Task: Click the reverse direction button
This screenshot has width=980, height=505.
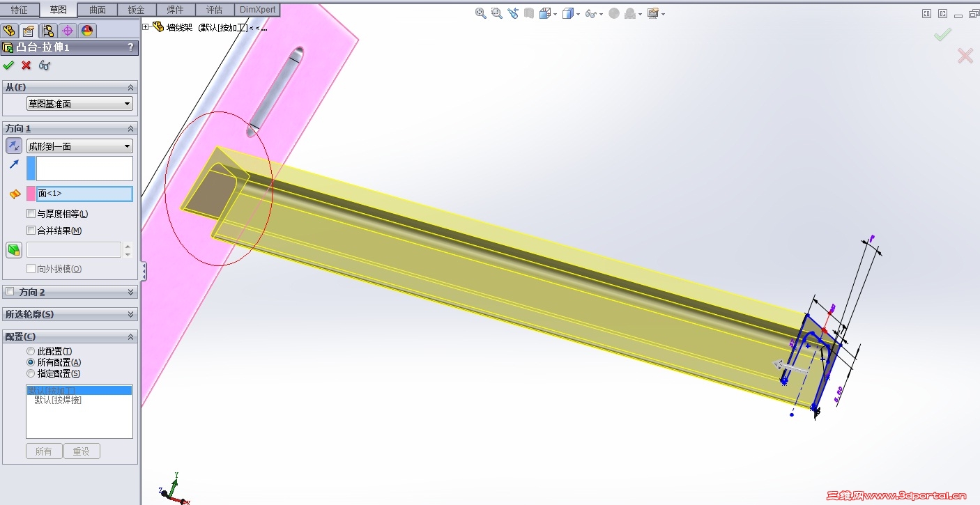Action: (14, 146)
